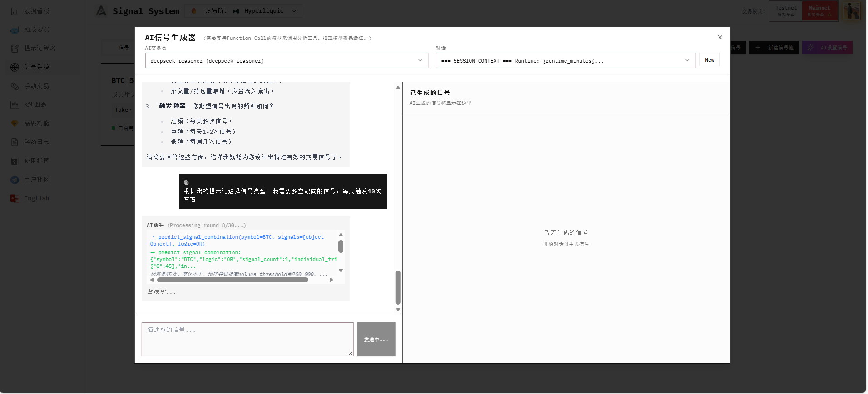The image size is (868, 394).
Task: Open 高级功能 in the sidebar menu
Action: point(36,123)
